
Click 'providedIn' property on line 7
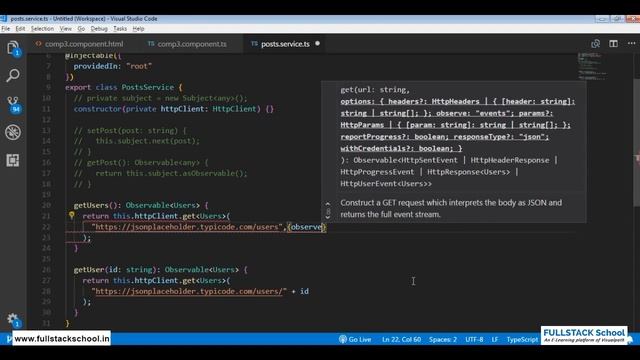coord(95,66)
